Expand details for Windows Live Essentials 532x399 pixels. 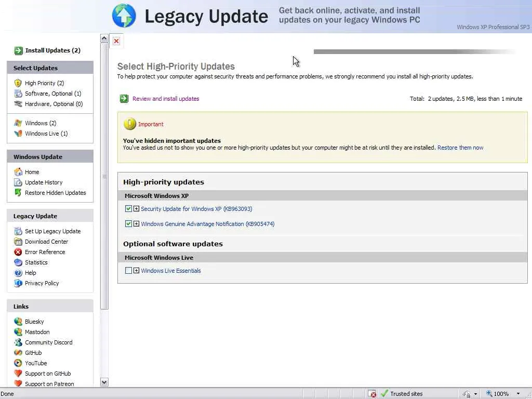[x=137, y=271]
